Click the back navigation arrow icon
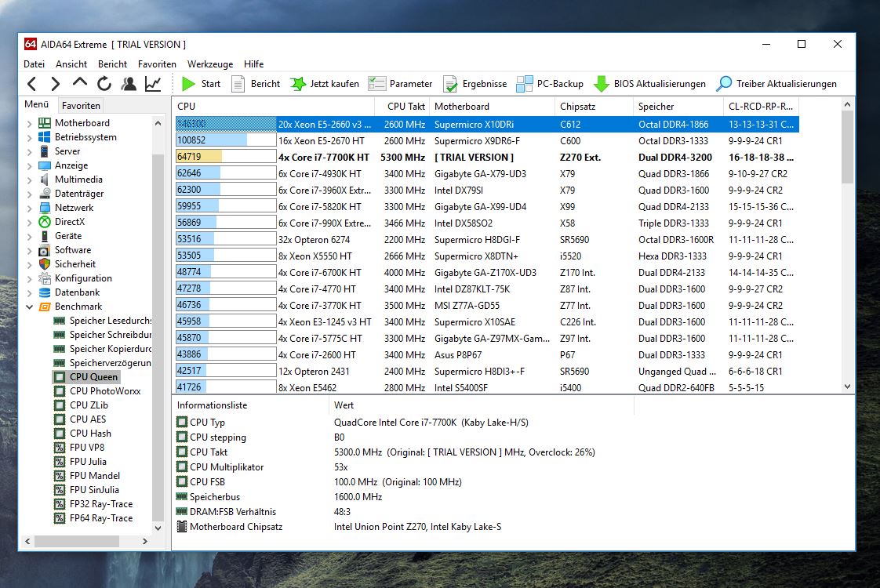Viewport: 880px width, 588px height. 31,84
